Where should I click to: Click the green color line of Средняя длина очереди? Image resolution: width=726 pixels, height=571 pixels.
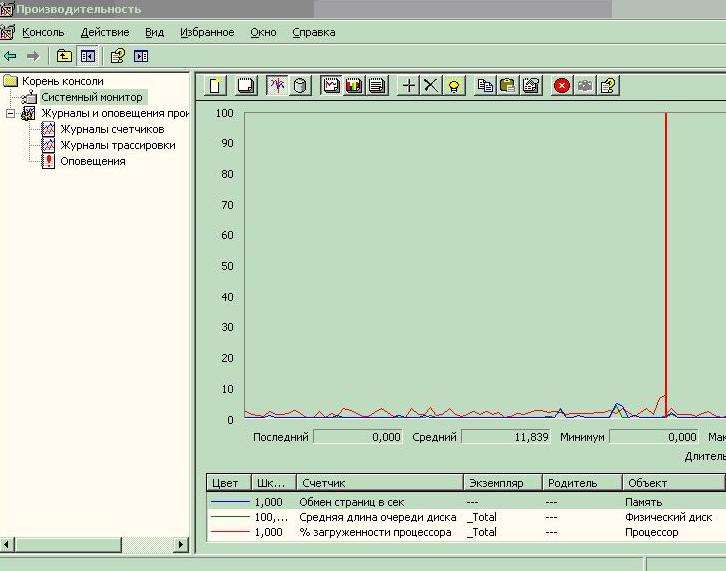coord(230,516)
